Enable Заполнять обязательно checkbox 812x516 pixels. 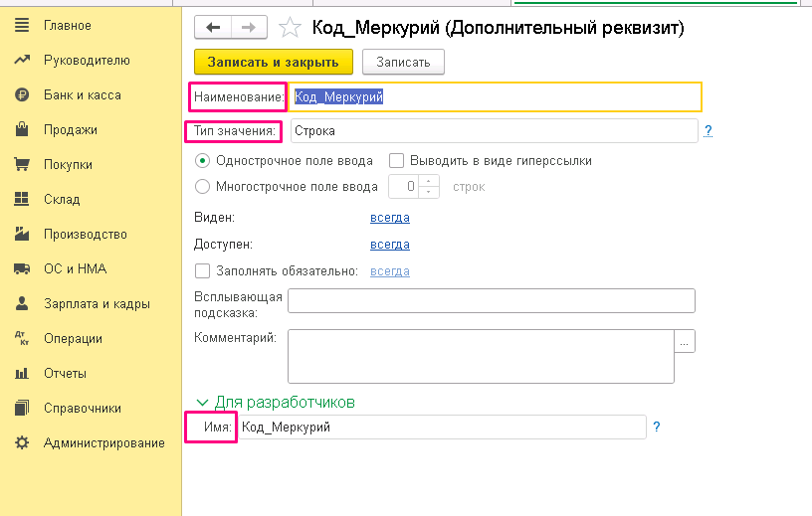tap(202, 270)
